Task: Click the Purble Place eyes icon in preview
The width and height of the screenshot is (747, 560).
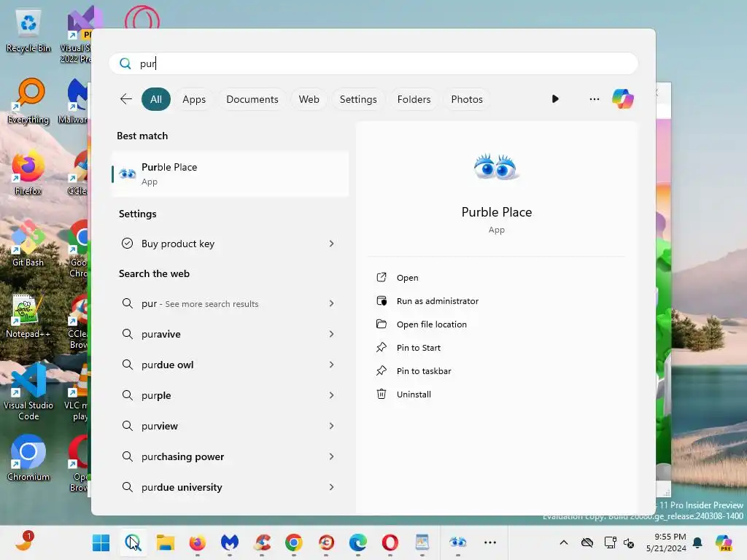Action: [x=496, y=167]
